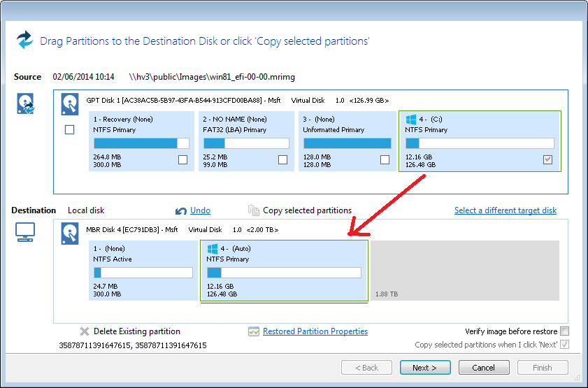Click the restore arrows icon in header
Screen dimensions: 588x388
pyautogui.click(x=25, y=40)
